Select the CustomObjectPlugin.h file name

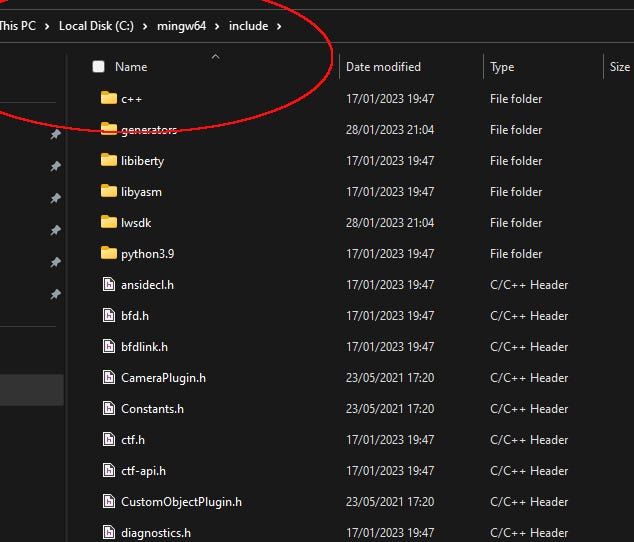182,502
